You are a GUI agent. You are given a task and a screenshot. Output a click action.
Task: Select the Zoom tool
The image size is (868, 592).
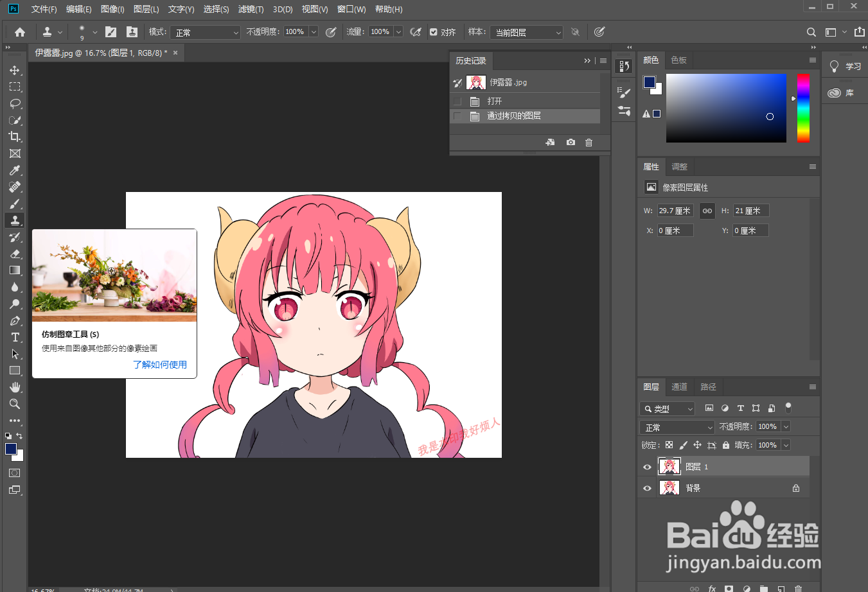tap(15, 404)
